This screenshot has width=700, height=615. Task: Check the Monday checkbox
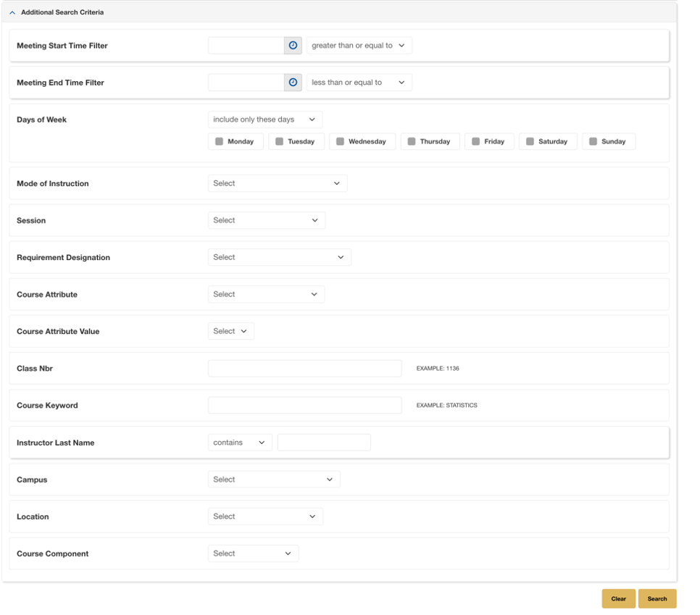pos(220,141)
